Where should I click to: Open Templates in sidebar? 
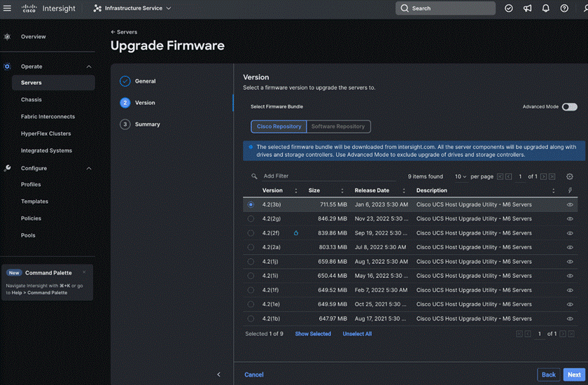click(34, 202)
